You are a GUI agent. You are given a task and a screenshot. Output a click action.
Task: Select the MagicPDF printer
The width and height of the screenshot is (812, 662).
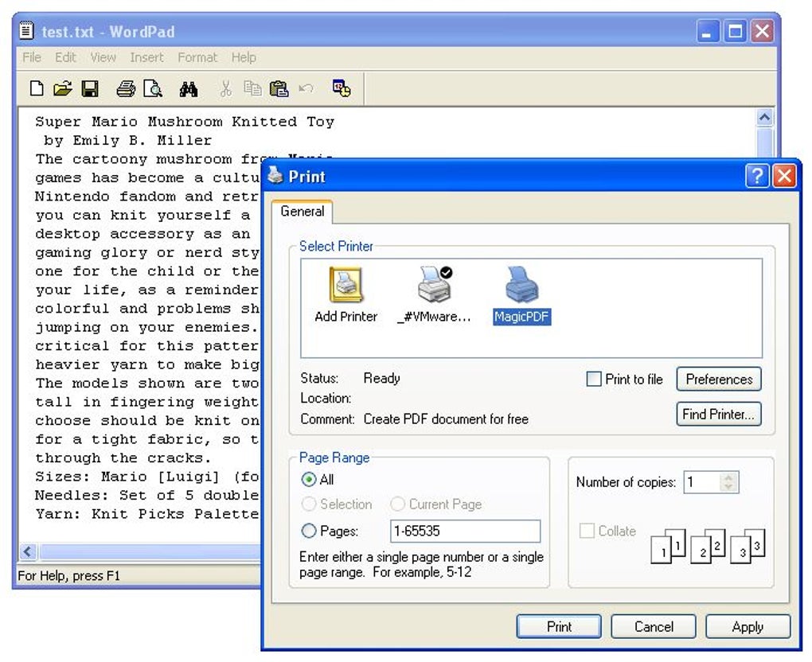[522, 294]
